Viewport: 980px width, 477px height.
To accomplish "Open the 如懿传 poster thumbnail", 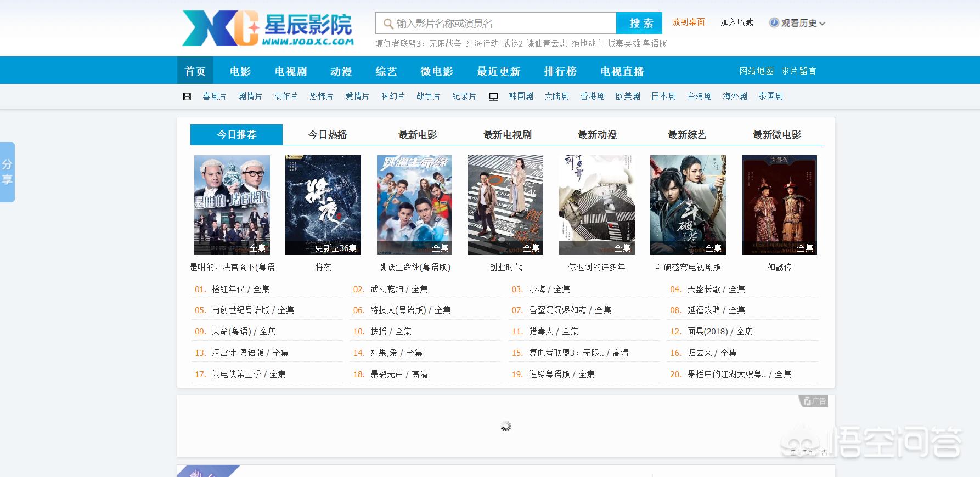I will coord(779,205).
